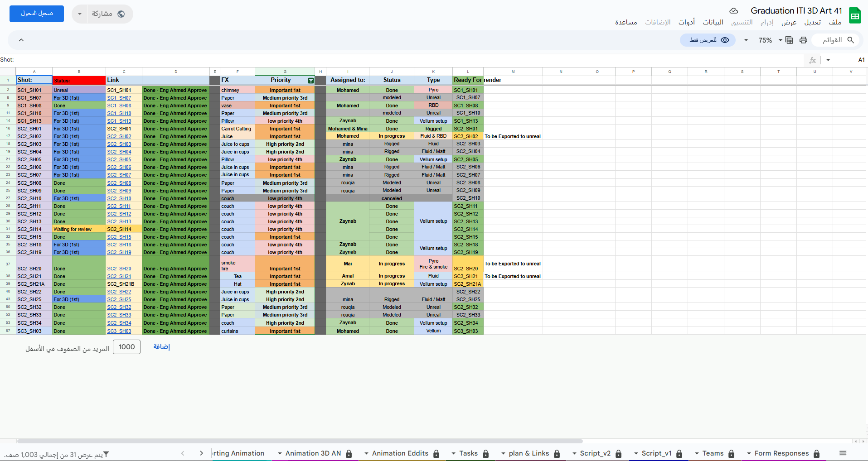Collapse the toolbar with the chevron arrow
868x461 pixels.
point(21,40)
